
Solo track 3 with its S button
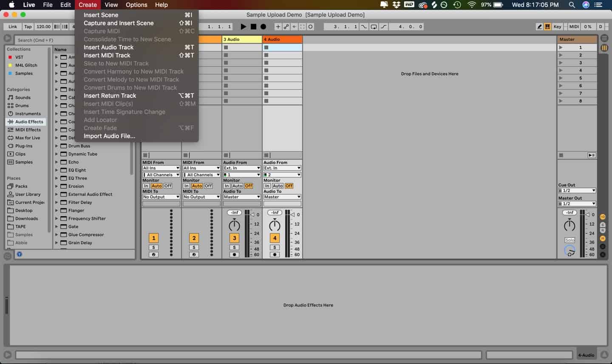234,247
